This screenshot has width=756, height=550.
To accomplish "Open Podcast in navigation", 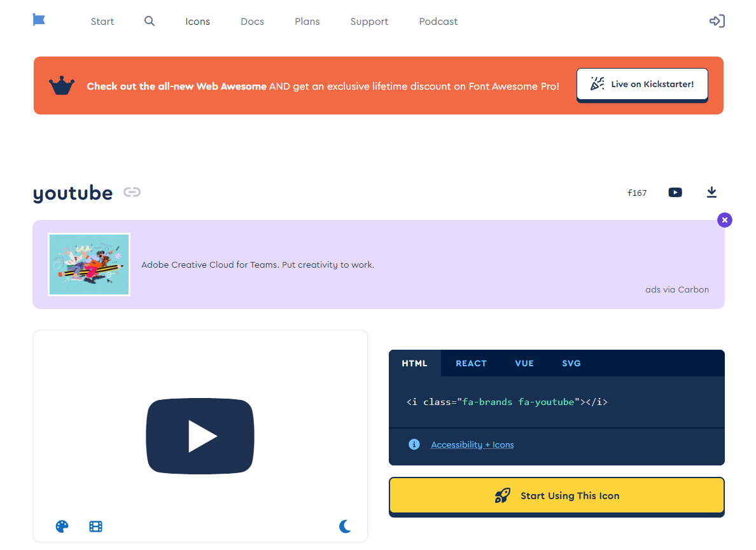I will coord(438,21).
